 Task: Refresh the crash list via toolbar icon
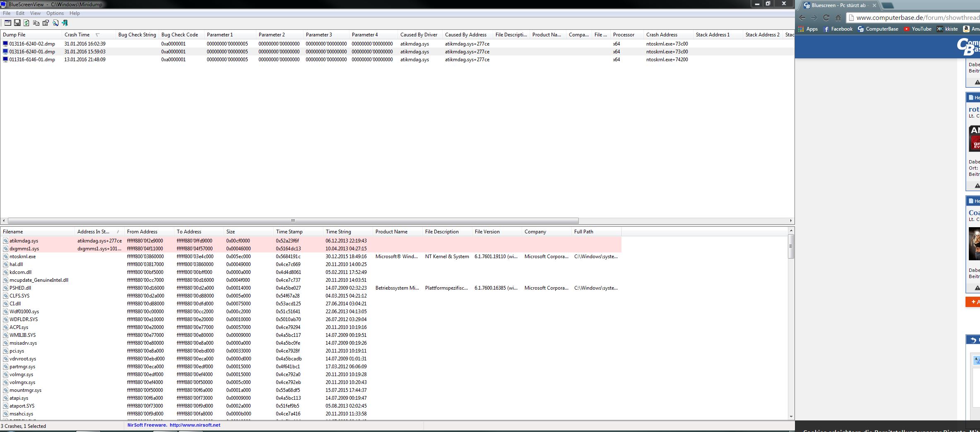pos(26,23)
